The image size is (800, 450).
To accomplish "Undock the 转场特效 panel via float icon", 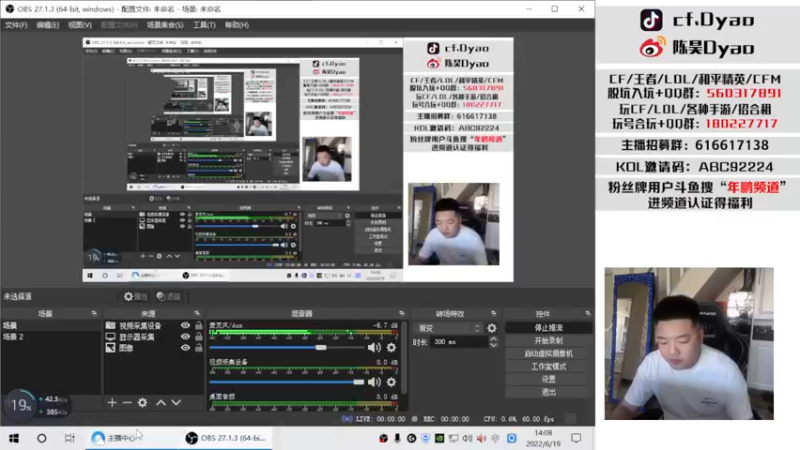I will pyautogui.click(x=493, y=313).
